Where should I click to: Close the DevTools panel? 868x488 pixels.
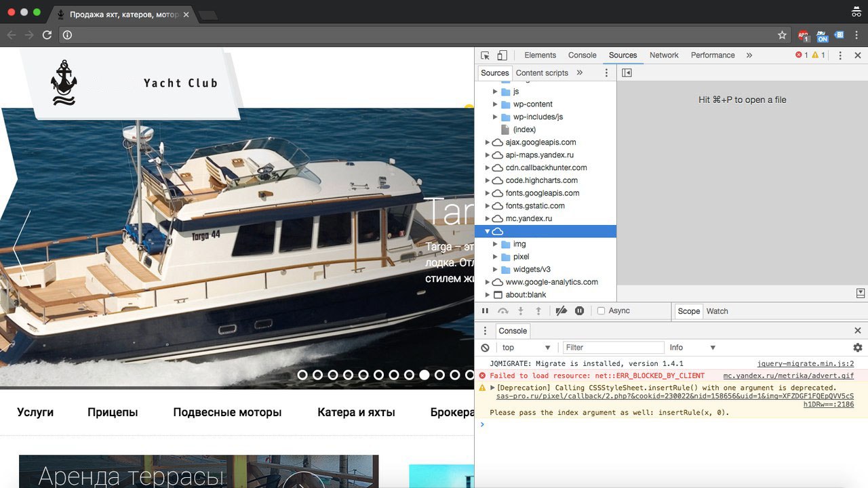858,56
